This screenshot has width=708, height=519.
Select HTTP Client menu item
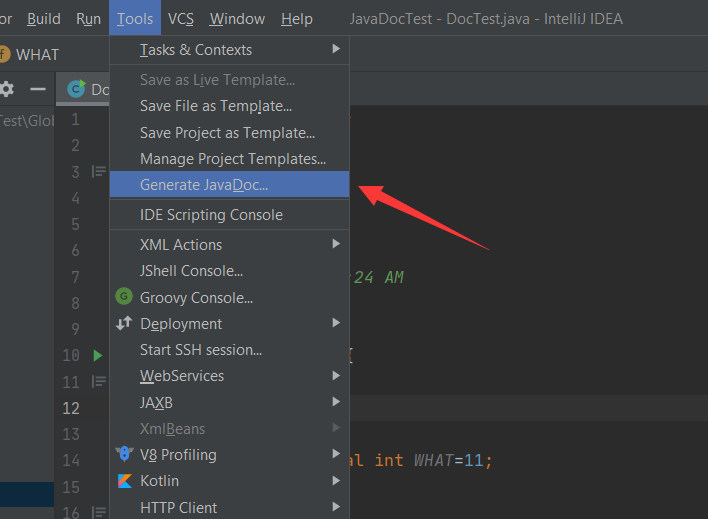tap(229, 507)
